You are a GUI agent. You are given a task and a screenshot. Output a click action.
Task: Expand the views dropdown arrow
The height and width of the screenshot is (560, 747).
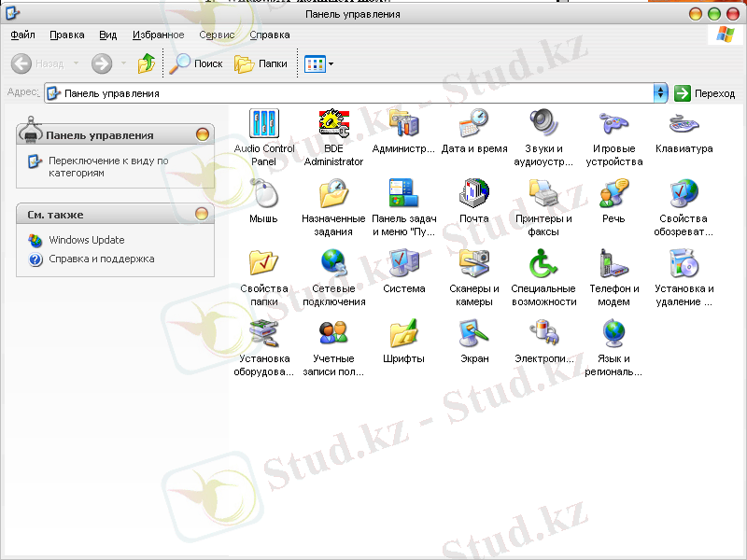click(331, 63)
